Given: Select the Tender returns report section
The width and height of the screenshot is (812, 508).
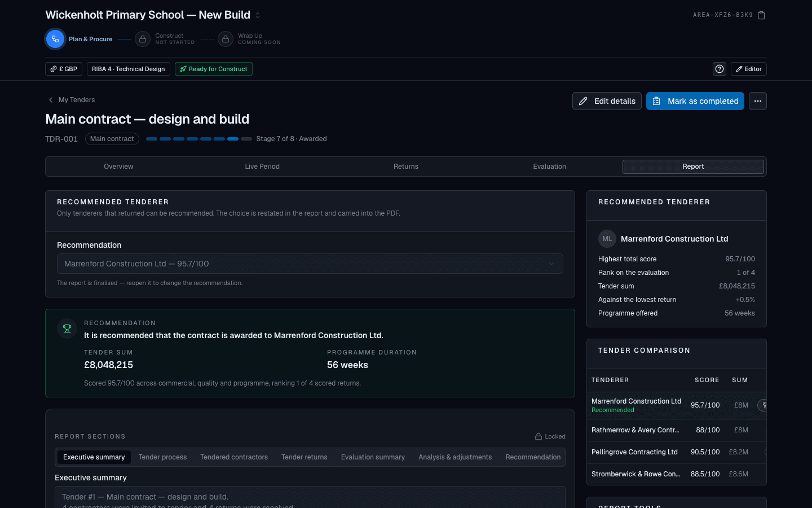Looking at the screenshot, I should pos(304,457).
